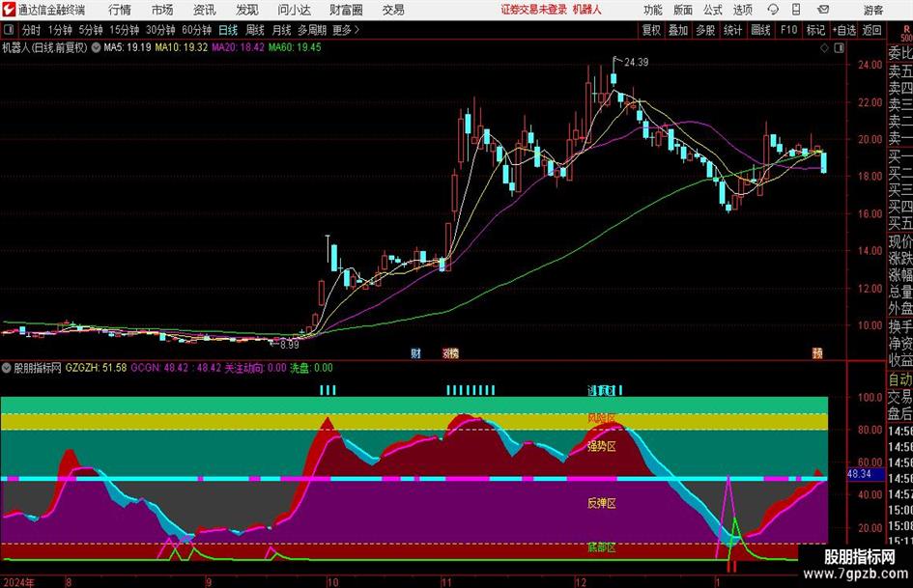Click the MA10: 19.32 value
This screenshot has width=913, height=588.
pos(181,47)
